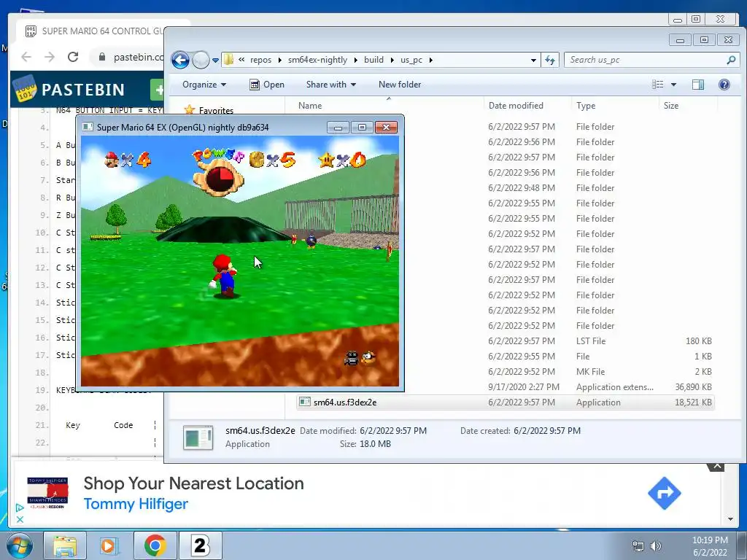Click the us_pc breadcrumb segment
747x560 pixels.
(411, 60)
